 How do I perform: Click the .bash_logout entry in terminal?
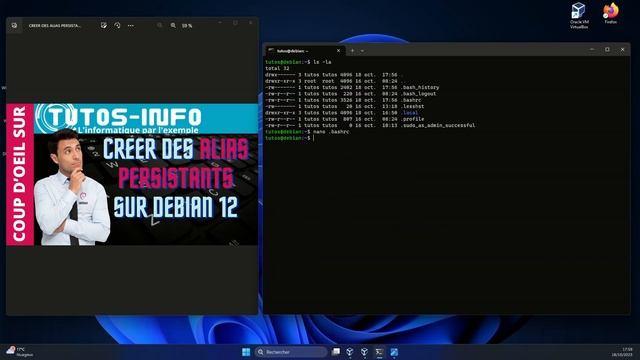pos(418,93)
